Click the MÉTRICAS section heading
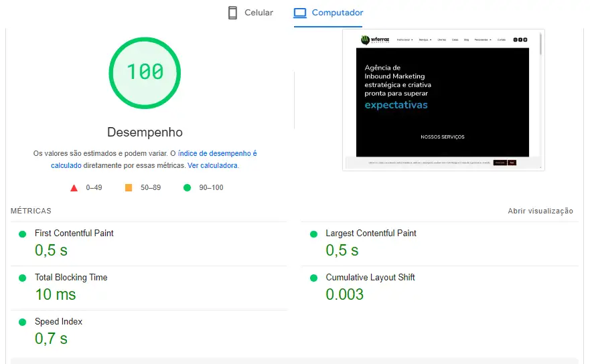The width and height of the screenshot is (590, 364). tap(31, 211)
